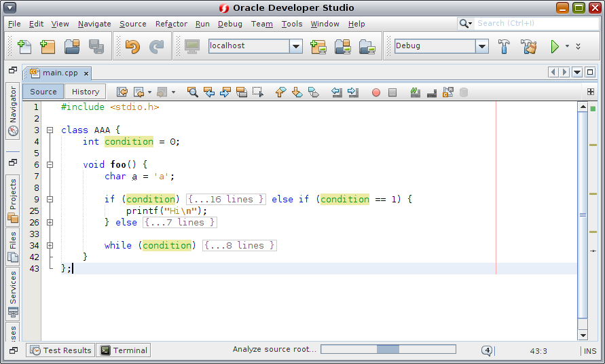Click the Open Remote Project icon
This screenshot has width=605, height=364.
(x=343, y=46)
